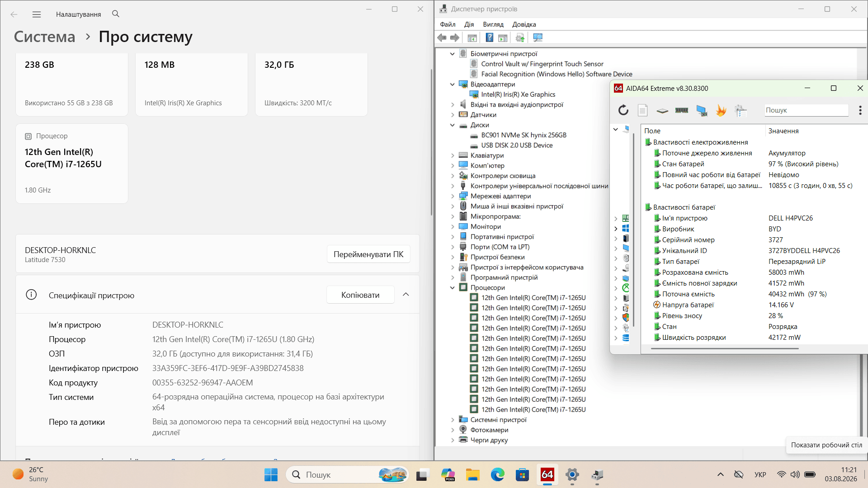Select Control Vault w/ Fingerprint Touch Sensor

click(542, 64)
